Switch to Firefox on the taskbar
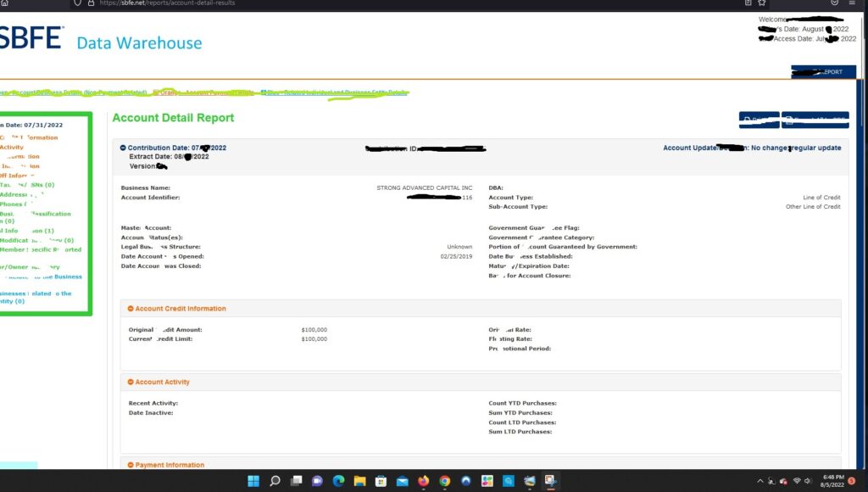Screen dimensions: 868x492 point(424,480)
